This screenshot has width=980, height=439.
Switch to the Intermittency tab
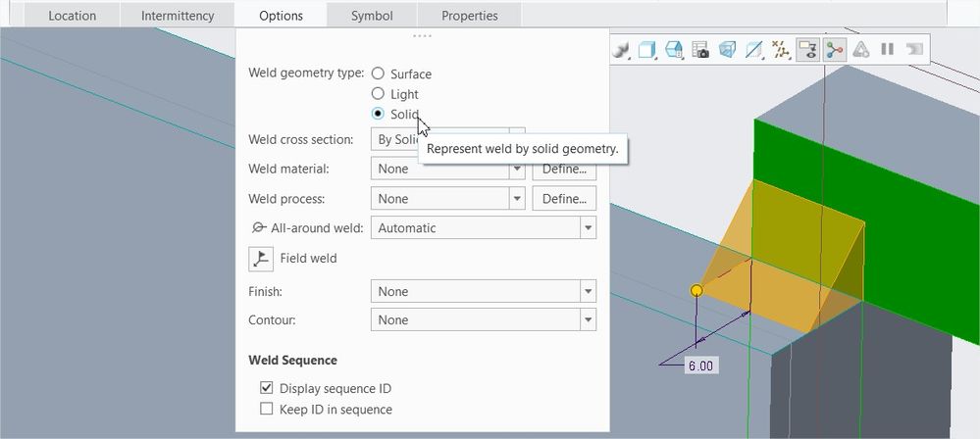178,16
